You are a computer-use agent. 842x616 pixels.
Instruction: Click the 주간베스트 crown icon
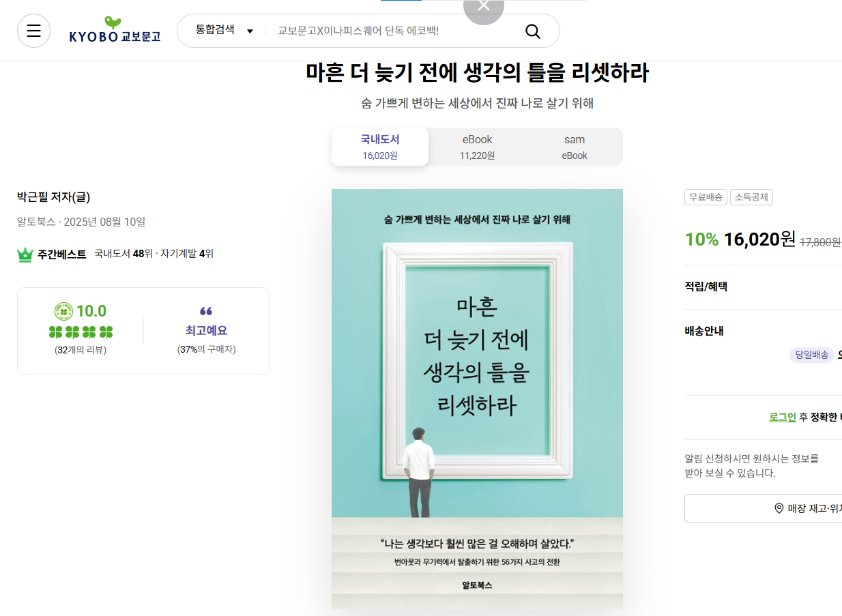(25, 254)
